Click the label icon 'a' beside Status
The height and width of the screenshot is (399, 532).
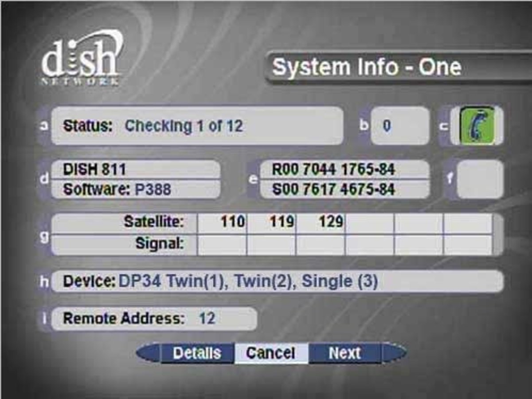44,126
